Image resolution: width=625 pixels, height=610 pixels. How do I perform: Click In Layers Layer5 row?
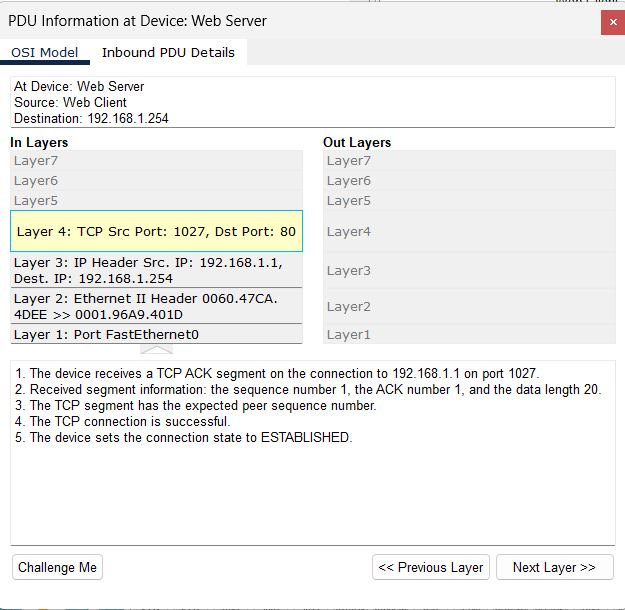(x=156, y=201)
